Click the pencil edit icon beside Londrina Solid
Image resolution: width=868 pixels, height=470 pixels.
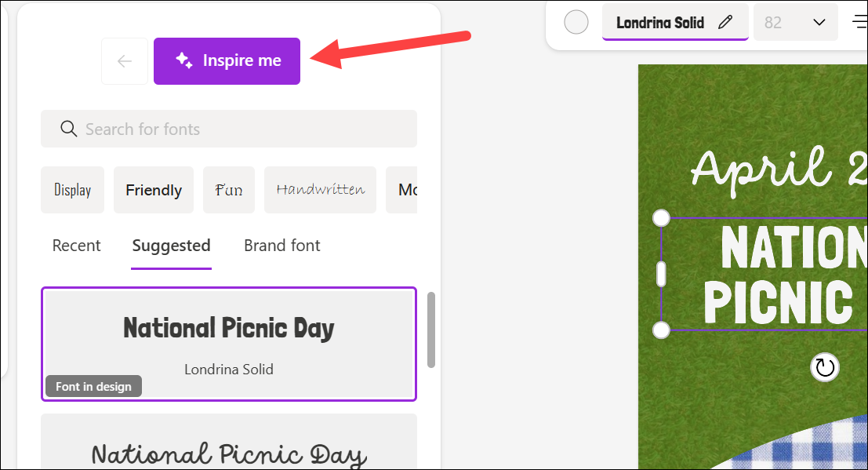(725, 22)
